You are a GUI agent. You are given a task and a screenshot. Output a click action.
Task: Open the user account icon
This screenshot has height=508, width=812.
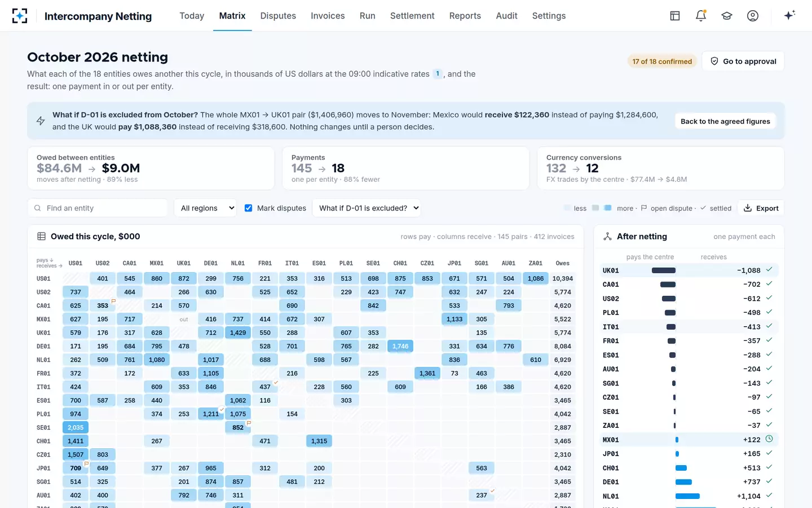pos(753,16)
